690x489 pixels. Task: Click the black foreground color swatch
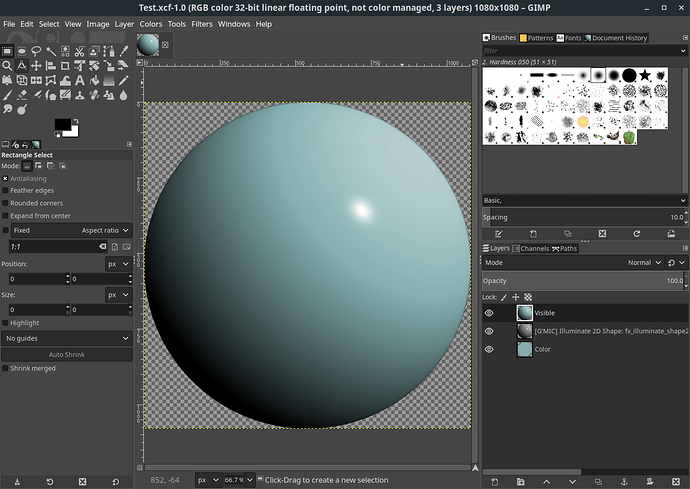coord(62,124)
